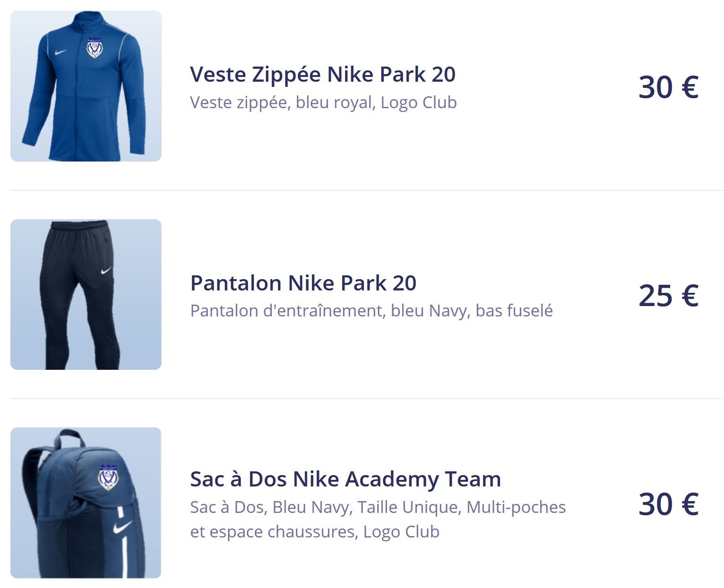Click the backpack's 30 € price
724x588 pixels.
click(x=668, y=504)
